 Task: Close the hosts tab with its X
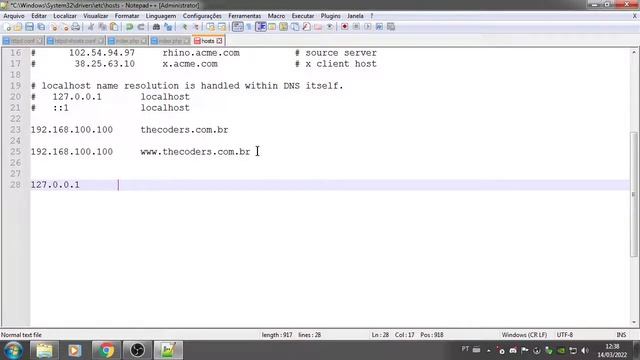click(219, 41)
